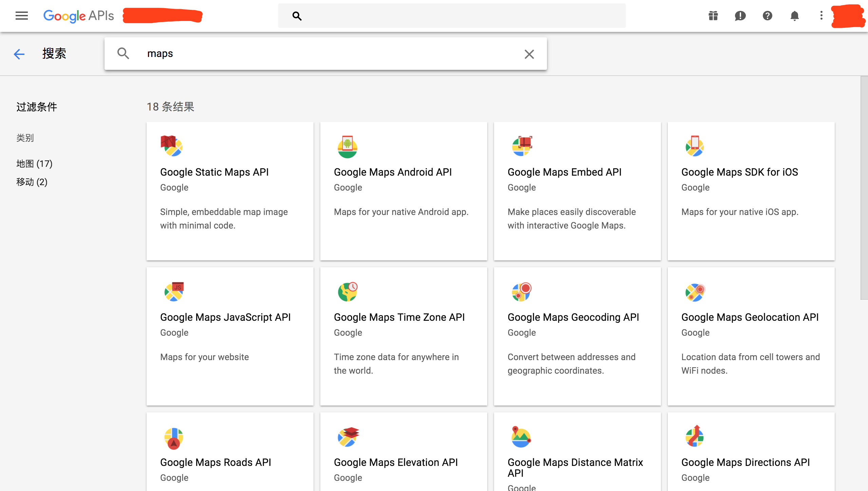Open the notifications bell
Screen dimensions: 868x491
(x=794, y=16)
